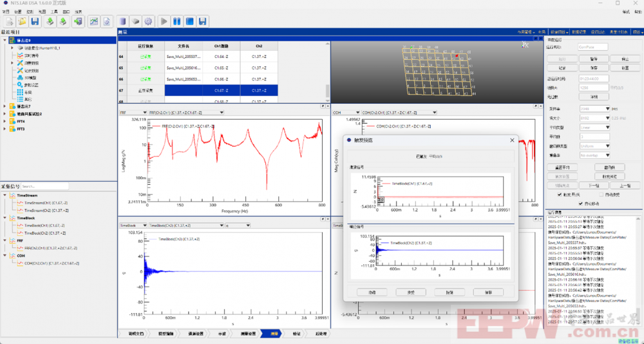644x344 pixels.
Task: Click the first blue floppy save icon
Action: click(35, 21)
